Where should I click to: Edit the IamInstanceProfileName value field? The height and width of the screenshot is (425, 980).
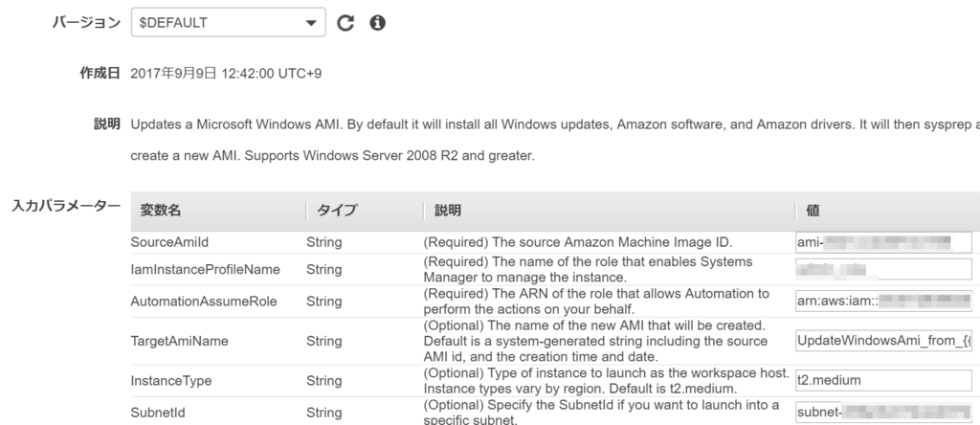(883, 269)
